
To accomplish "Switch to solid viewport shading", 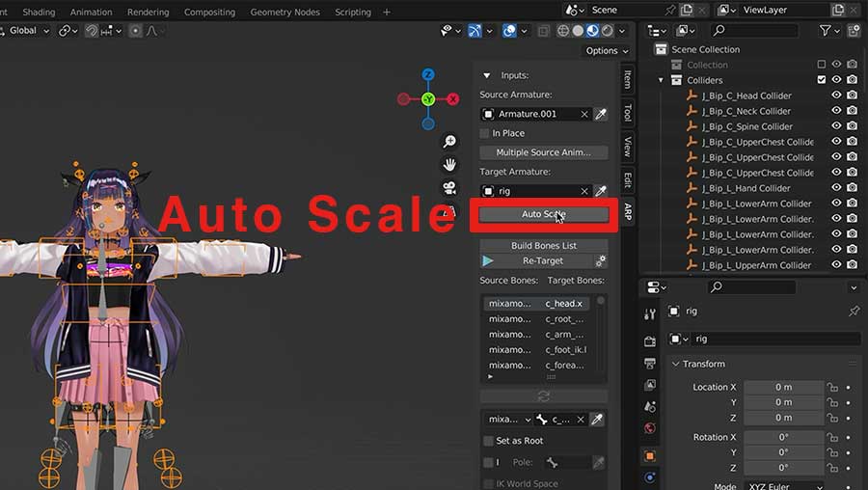I will 578,31.
